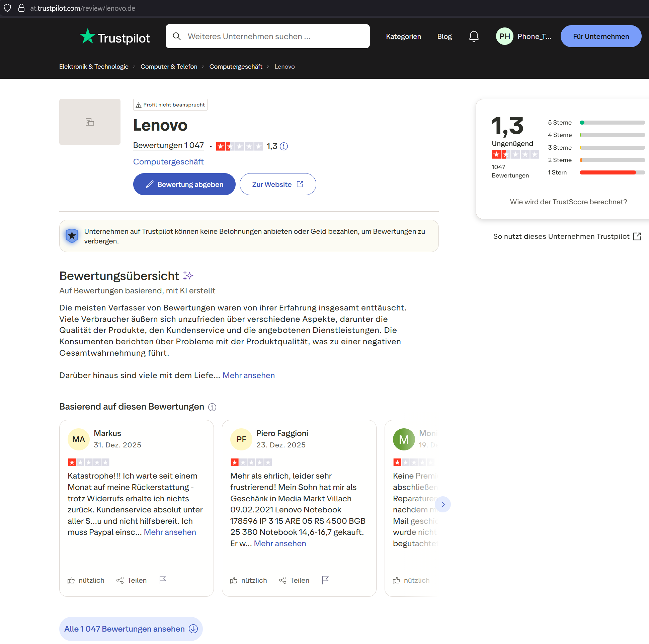Click the star rating on Markus's review
The width and height of the screenshot is (649, 644).
click(88, 462)
